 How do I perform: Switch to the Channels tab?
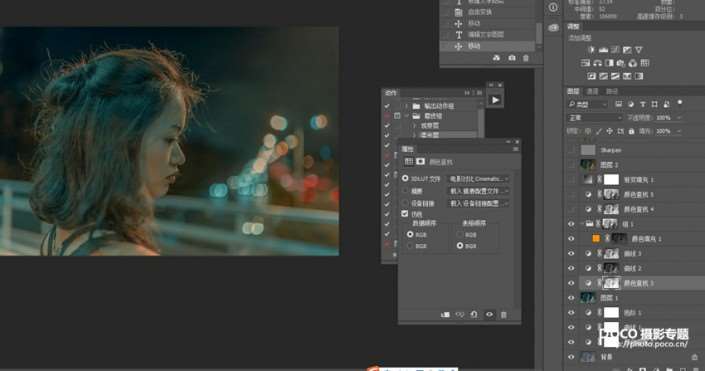pyautogui.click(x=592, y=91)
